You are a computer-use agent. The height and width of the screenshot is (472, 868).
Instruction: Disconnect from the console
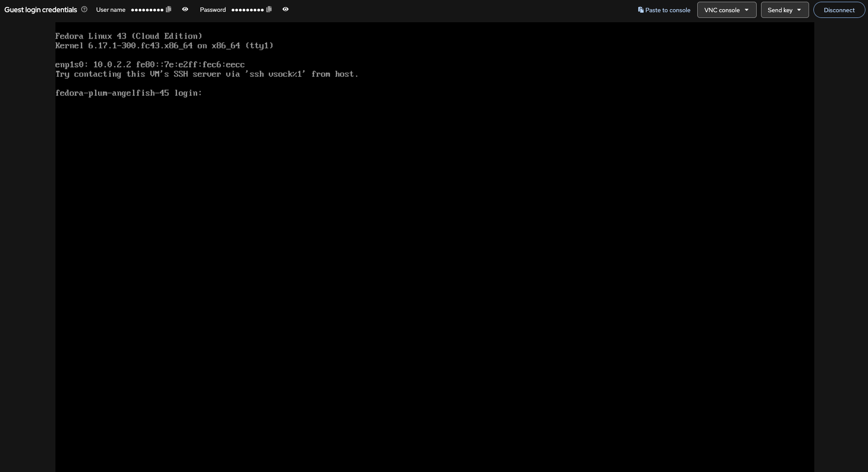(839, 10)
